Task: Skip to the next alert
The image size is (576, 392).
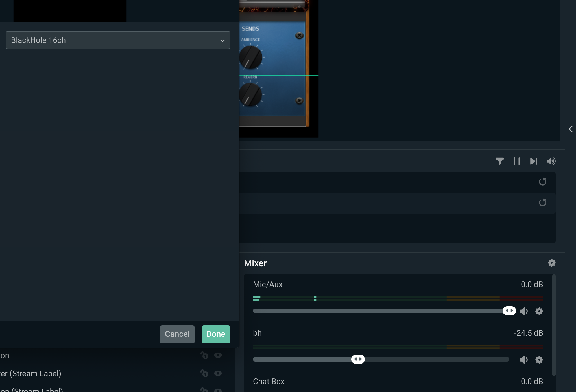Action: [534, 161]
